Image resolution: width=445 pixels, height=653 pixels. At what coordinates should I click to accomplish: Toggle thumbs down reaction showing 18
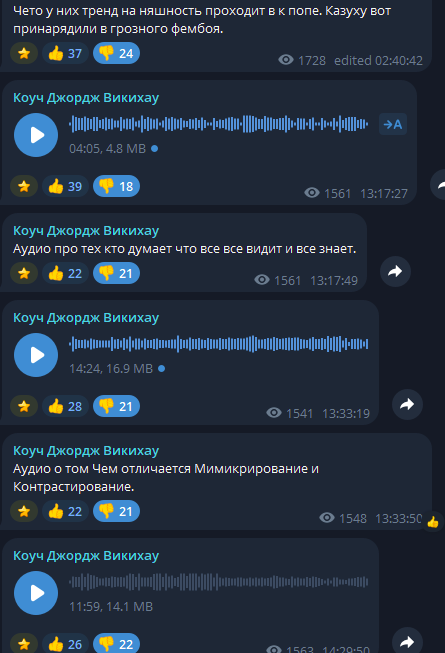(x=116, y=186)
